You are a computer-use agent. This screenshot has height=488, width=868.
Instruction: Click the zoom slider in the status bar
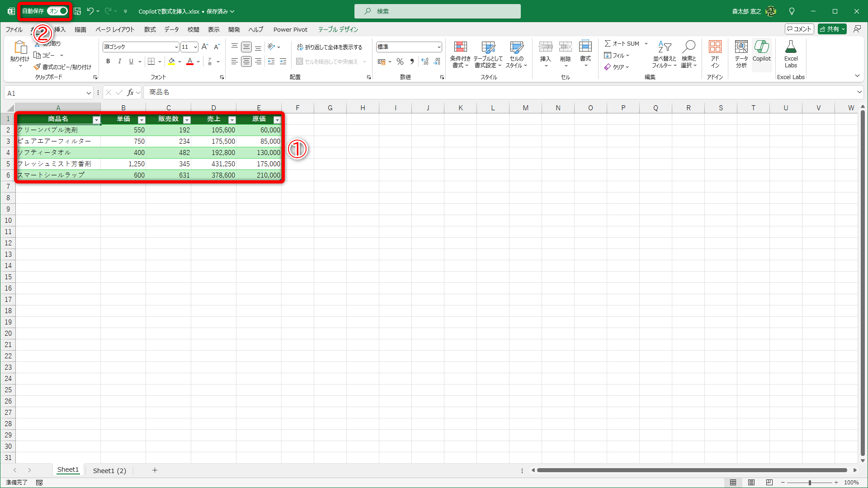click(810, 483)
